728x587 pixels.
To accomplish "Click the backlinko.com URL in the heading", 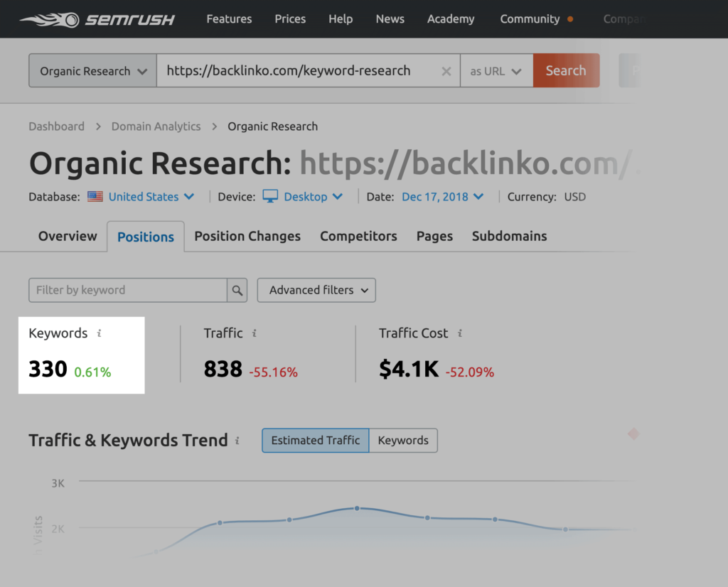I will (x=469, y=163).
